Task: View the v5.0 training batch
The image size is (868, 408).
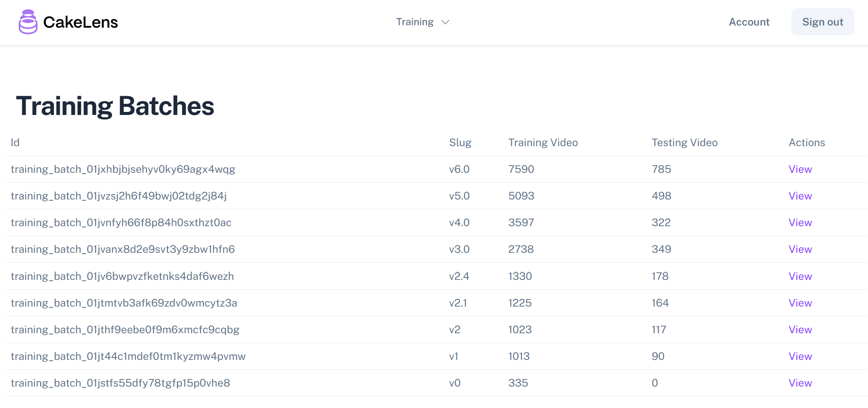Action: pos(800,196)
